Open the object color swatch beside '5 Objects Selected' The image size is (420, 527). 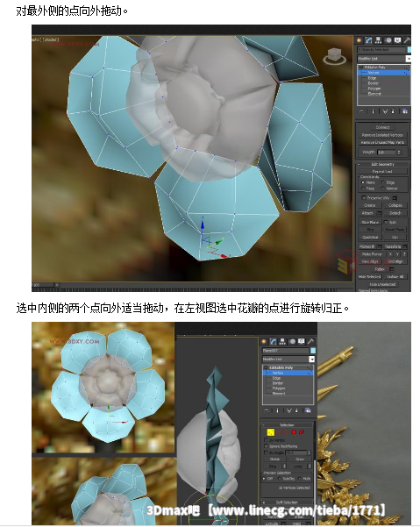pyautogui.click(x=409, y=50)
